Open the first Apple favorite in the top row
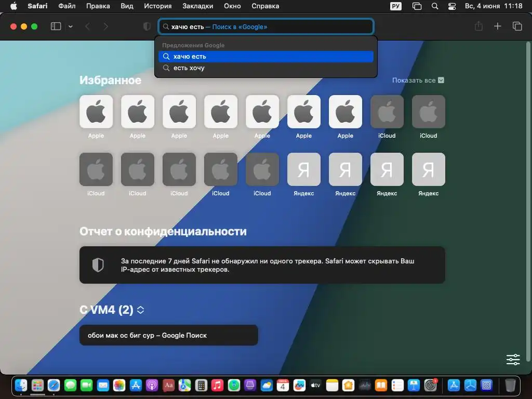The width and height of the screenshot is (532, 399). click(96, 112)
